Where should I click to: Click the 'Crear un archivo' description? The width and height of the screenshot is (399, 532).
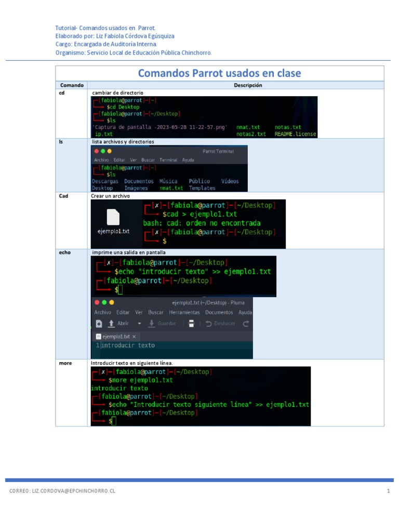tap(110, 196)
